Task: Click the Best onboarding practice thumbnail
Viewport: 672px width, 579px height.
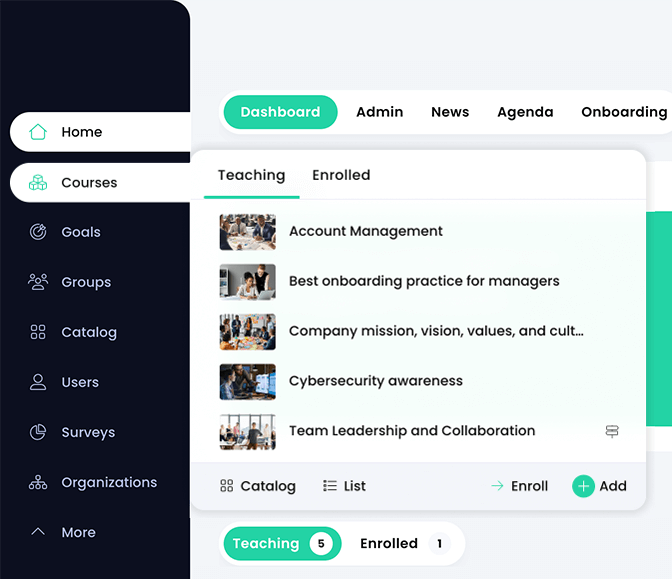Action: pyautogui.click(x=247, y=282)
